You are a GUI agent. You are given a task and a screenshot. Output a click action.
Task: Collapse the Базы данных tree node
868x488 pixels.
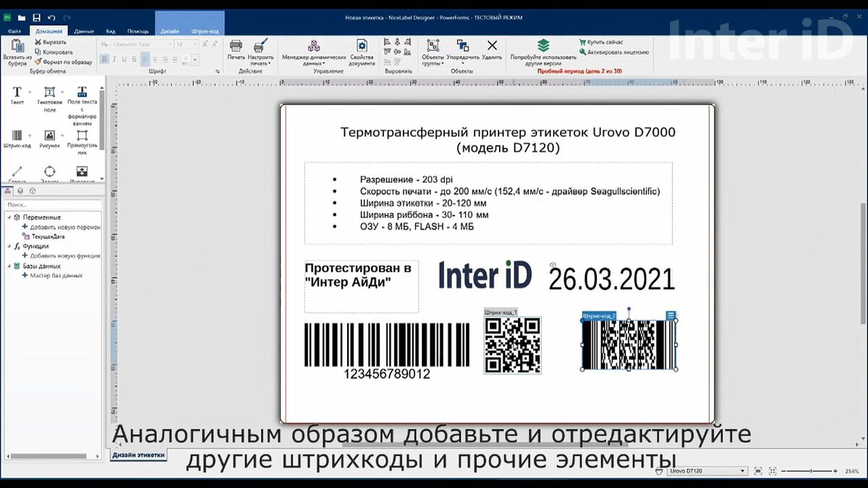pyautogui.click(x=9, y=265)
